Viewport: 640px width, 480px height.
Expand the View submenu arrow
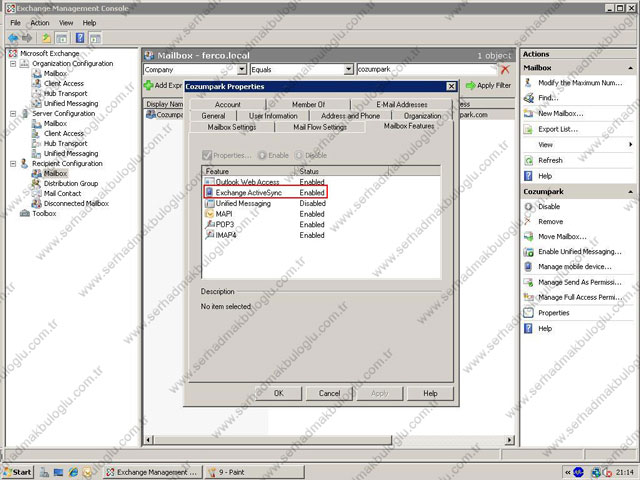click(x=631, y=144)
